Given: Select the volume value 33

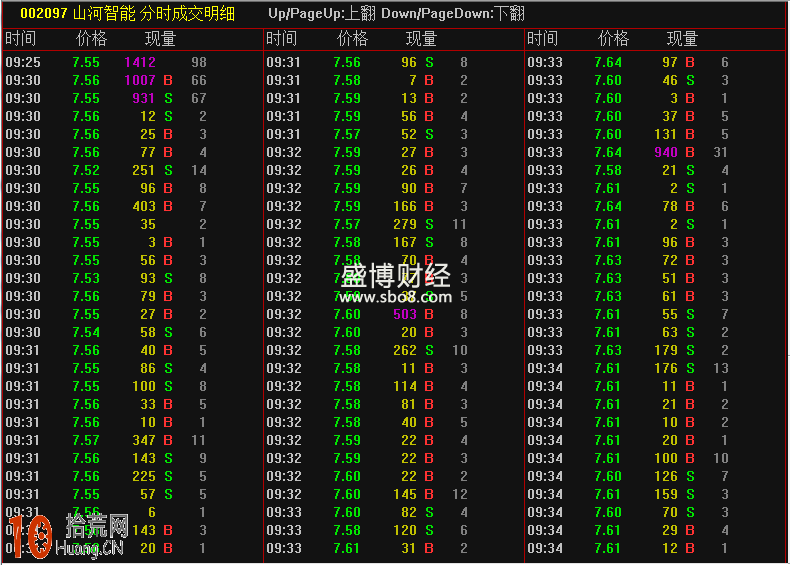Looking at the screenshot, I should point(148,404).
